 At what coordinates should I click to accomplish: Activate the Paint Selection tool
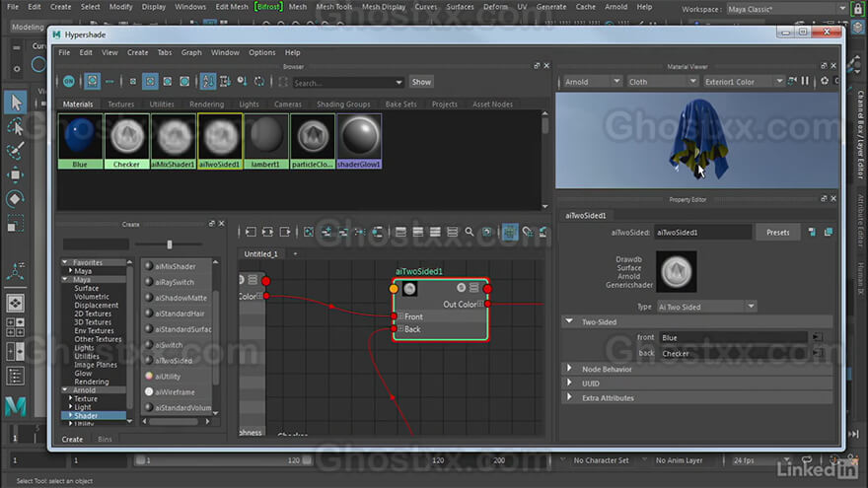16,151
